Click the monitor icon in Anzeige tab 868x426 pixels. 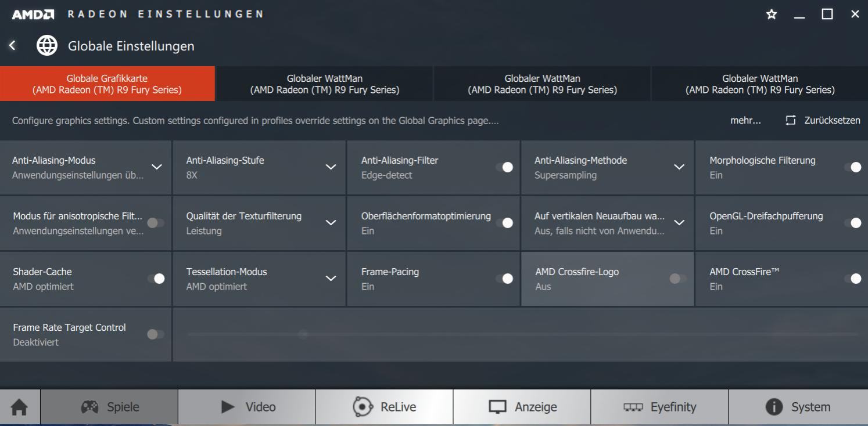pos(497,407)
